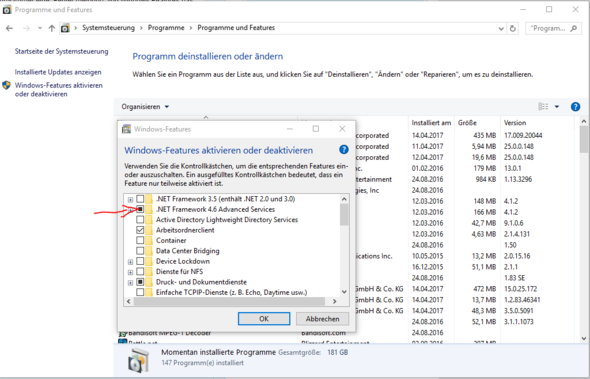590x379 pixels.
Task: Go up one folder level
Action: pyautogui.click(x=52, y=28)
